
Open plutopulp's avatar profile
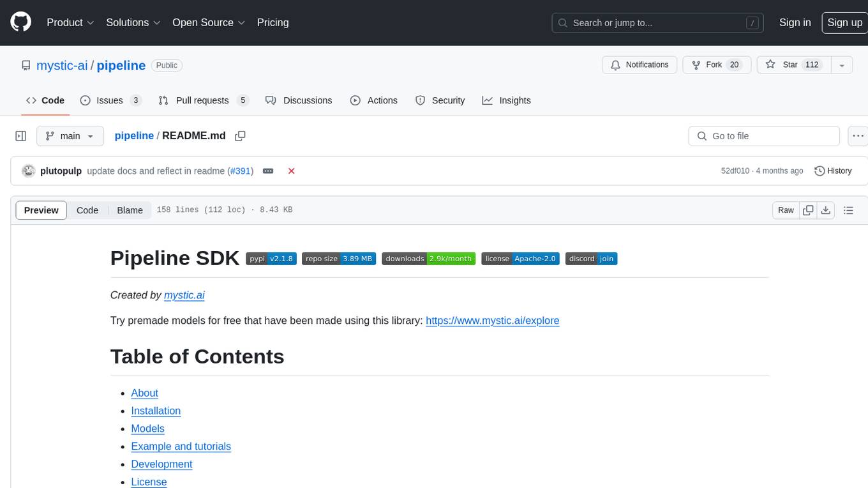coord(29,171)
